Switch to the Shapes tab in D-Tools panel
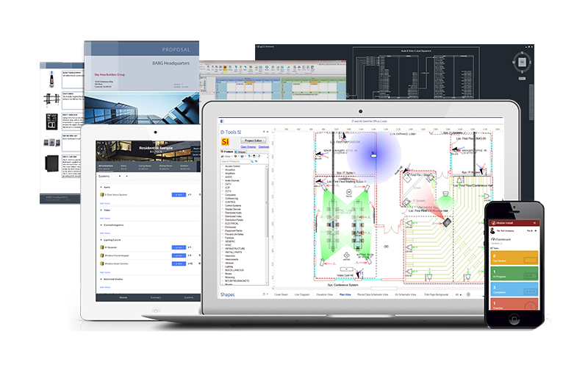Viewport: 588px width, 368px height. pyautogui.click(x=241, y=152)
